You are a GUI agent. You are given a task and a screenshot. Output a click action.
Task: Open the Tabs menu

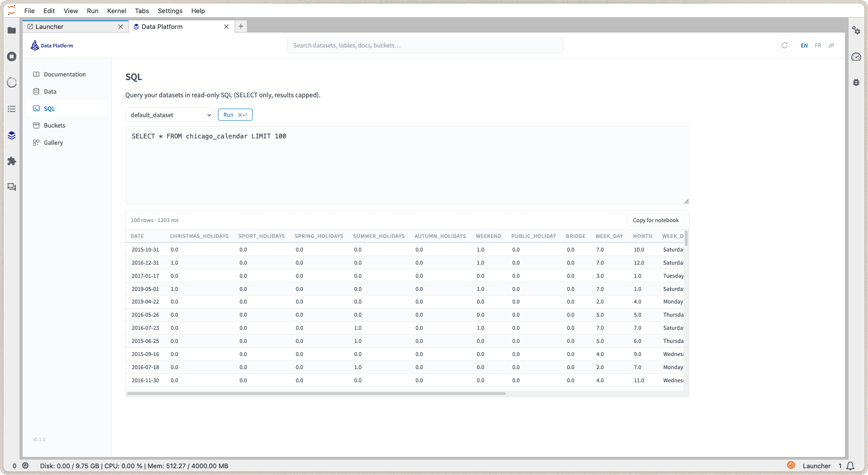coord(142,11)
